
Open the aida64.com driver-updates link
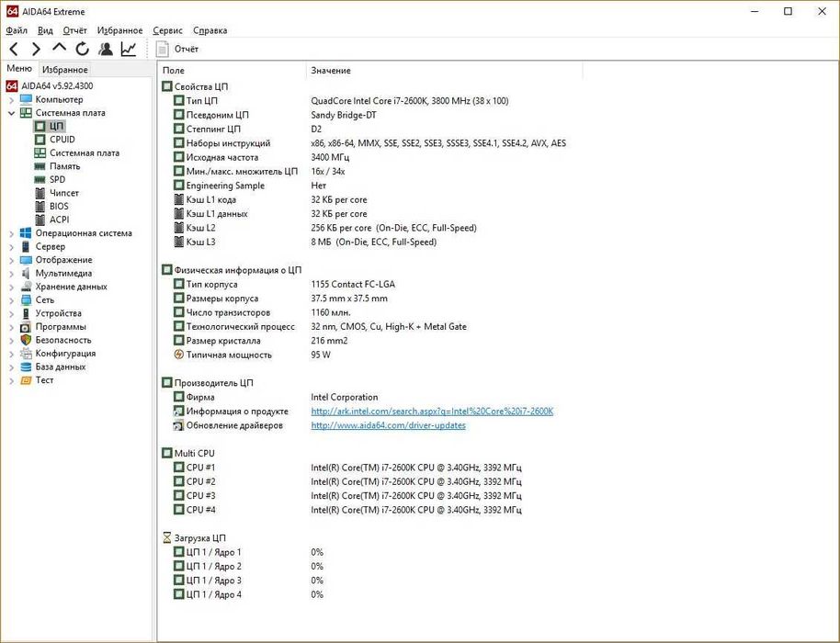point(388,425)
